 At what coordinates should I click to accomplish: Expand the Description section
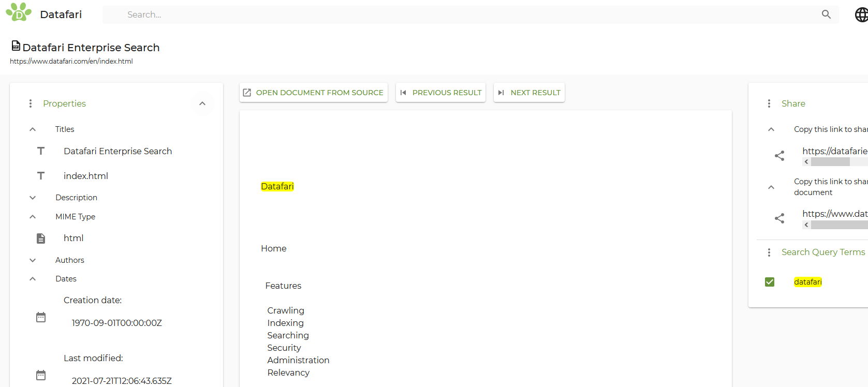33,198
